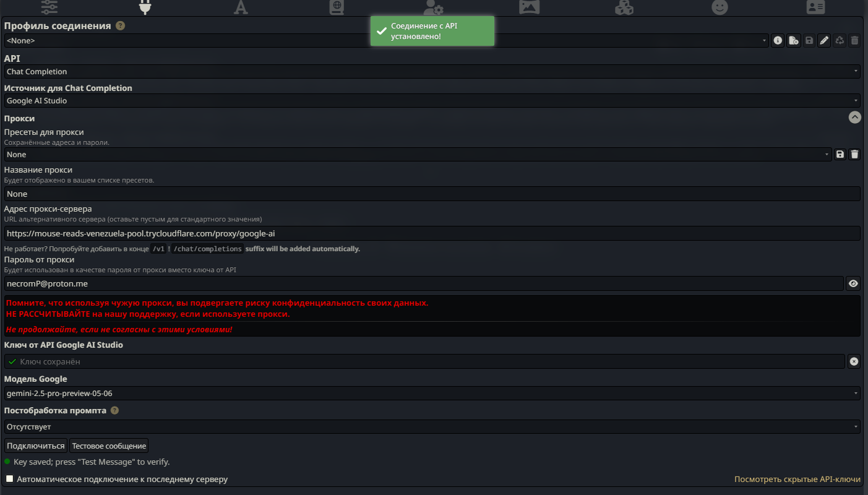Save the proxy preset with floppy icon
The height and width of the screenshot is (495, 868).
[840, 155]
